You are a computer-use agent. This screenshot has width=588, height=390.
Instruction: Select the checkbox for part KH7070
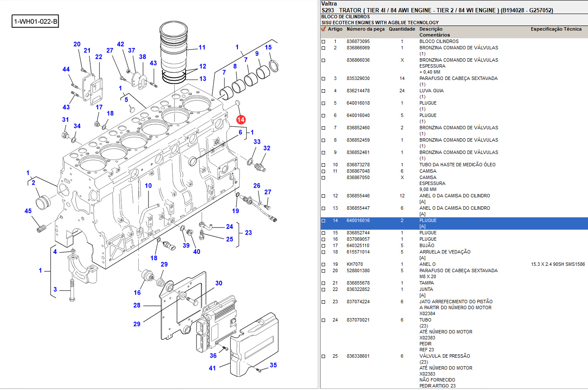pyautogui.click(x=323, y=265)
